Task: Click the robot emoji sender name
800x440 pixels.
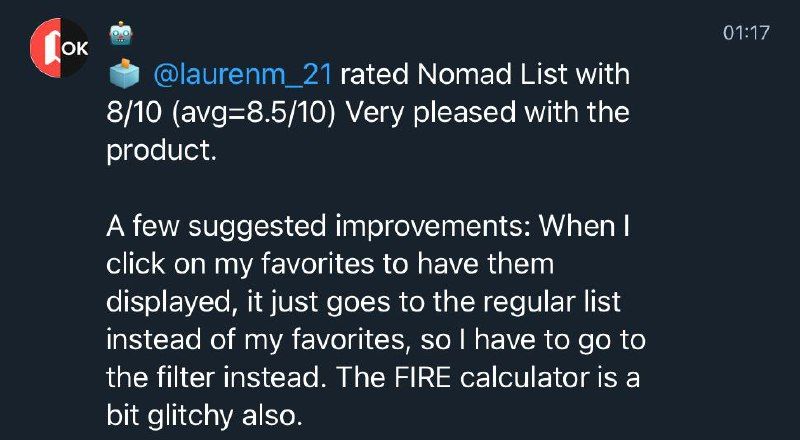Action: click(122, 35)
